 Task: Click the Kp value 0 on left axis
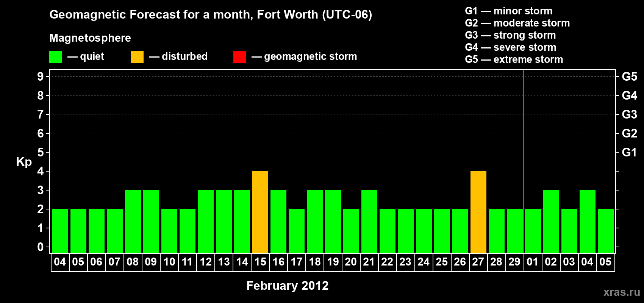coord(41,247)
